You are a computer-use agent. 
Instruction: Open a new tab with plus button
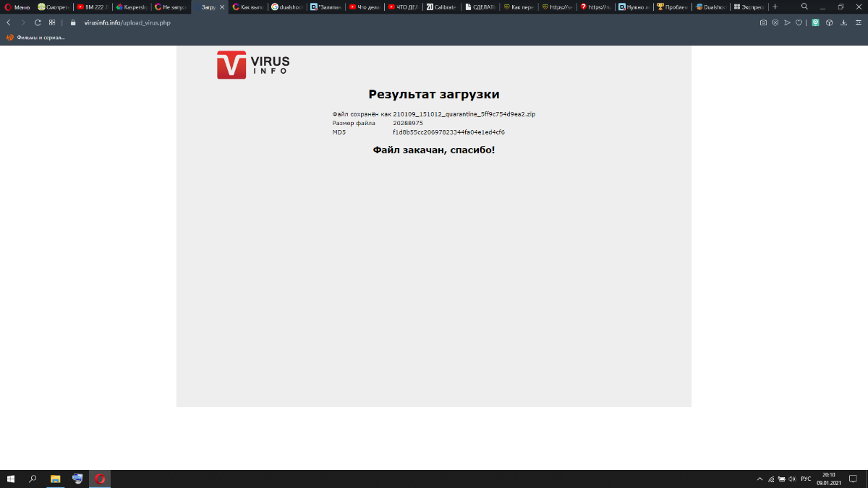click(775, 7)
